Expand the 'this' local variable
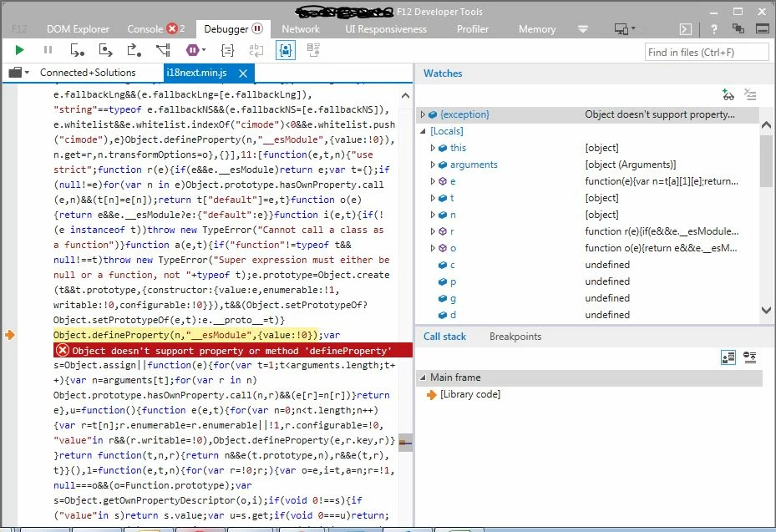Screen dimensions: 776x532 432,148
